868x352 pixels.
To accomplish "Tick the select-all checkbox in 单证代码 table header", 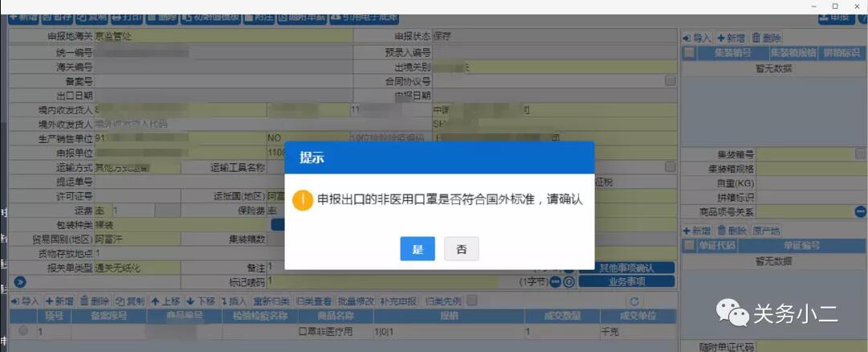I will point(689,246).
